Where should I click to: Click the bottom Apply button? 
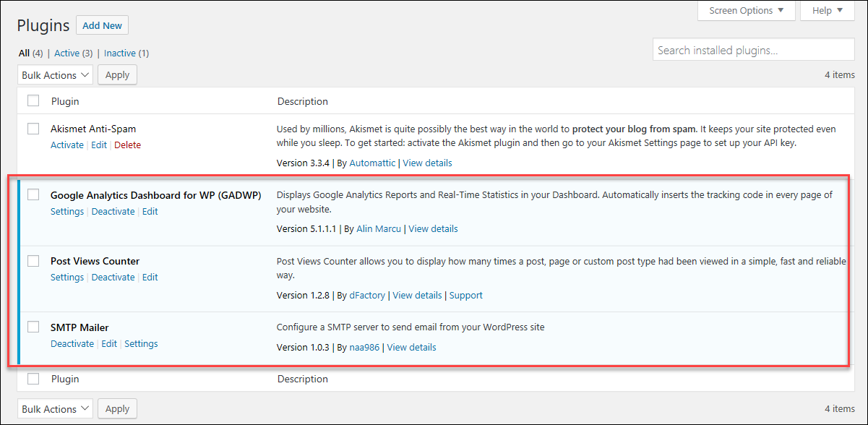[117, 409]
